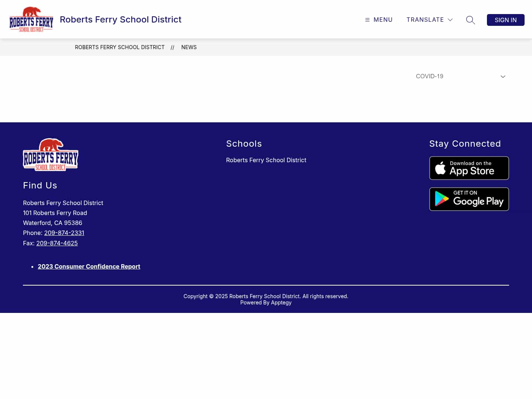The width and height of the screenshot is (532, 399).
Task: Select the NEWS breadcrumb item
Action: point(189,47)
